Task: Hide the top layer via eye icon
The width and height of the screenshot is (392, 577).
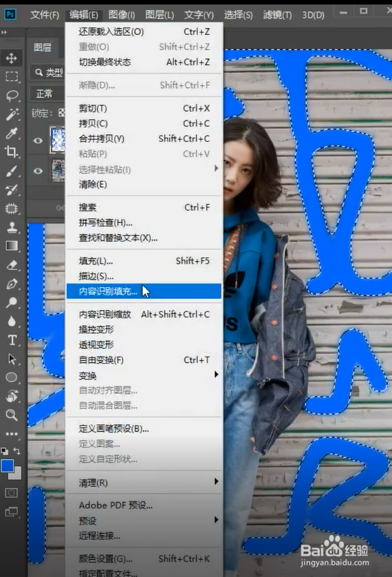Action: (x=38, y=140)
